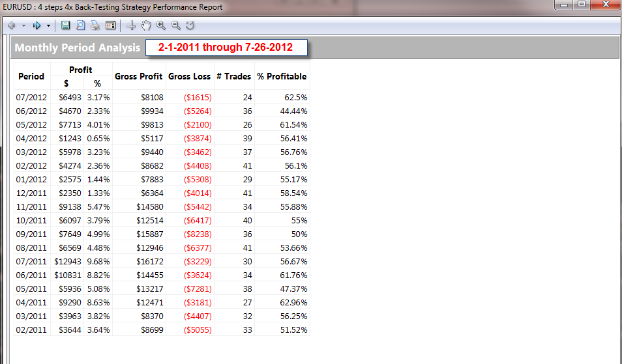This screenshot has height=364, width=622.
Task: Print the performance report
Action: click(95, 25)
